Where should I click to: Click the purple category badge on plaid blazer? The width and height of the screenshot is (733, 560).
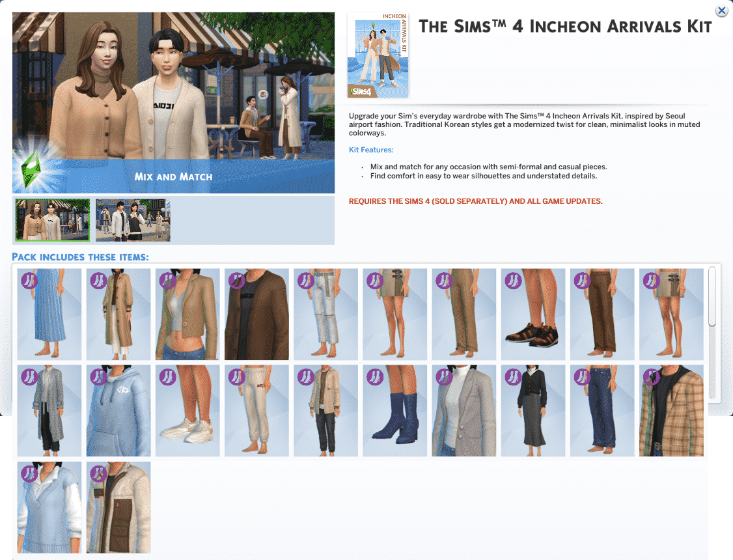(x=651, y=377)
